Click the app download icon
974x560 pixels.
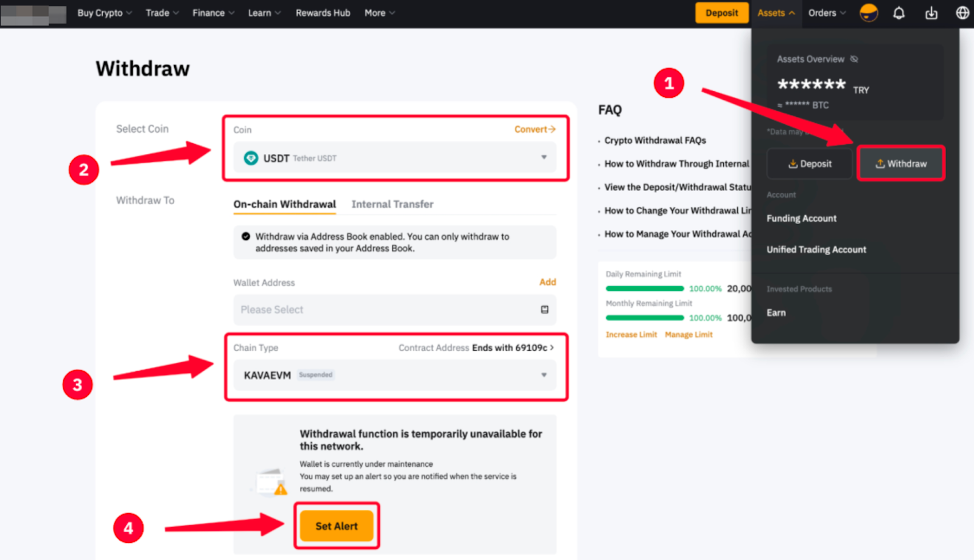click(931, 13)
